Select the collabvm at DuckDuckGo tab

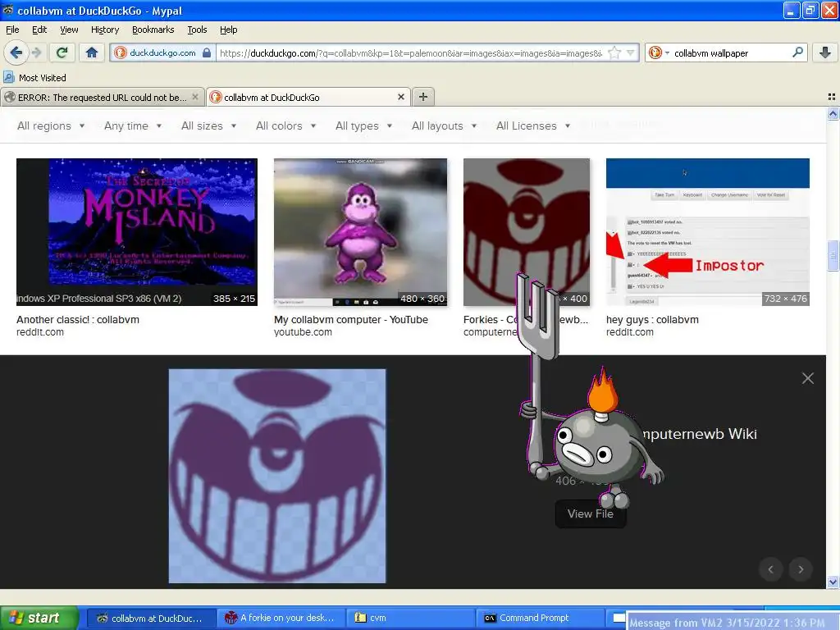click(x=308, y=97)
